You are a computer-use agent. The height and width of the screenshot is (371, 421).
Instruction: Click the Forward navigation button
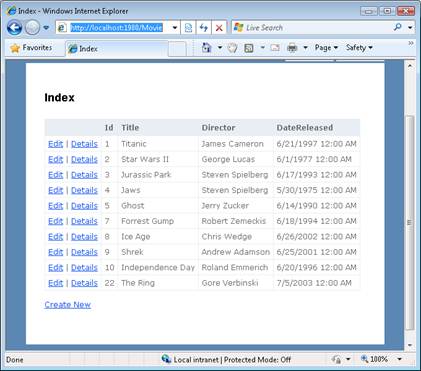point(32,28)
